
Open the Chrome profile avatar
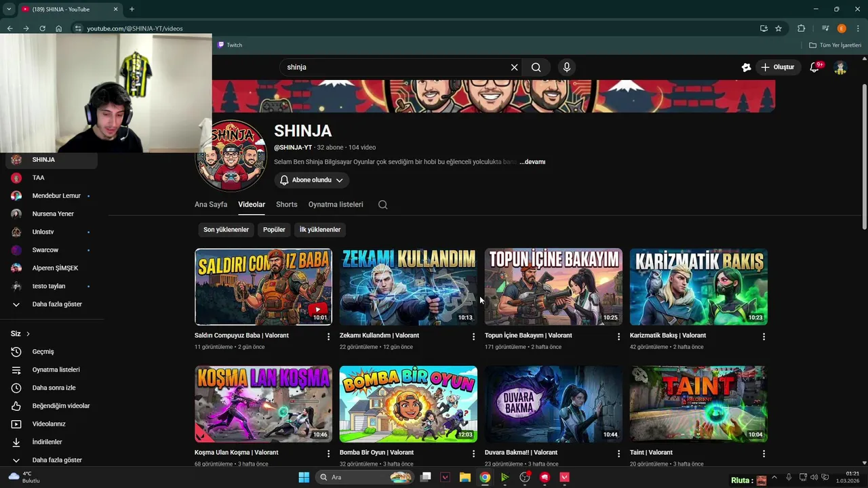[842, 28]
